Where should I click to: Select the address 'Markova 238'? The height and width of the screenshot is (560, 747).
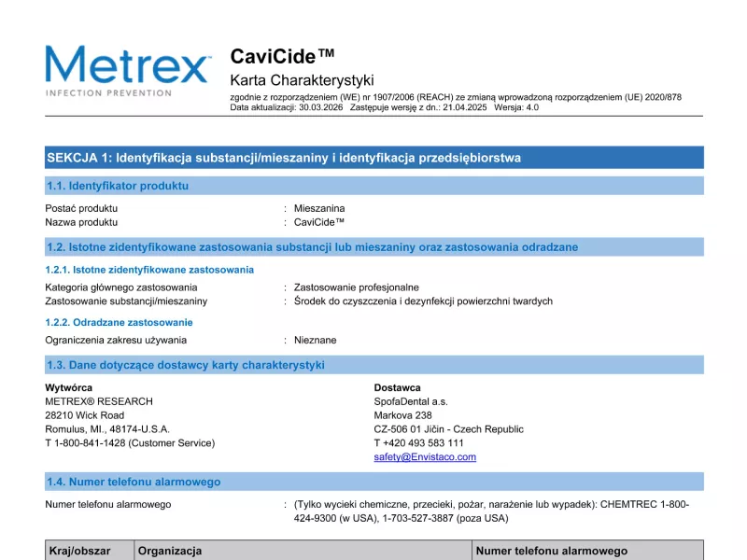click(402, 415)
